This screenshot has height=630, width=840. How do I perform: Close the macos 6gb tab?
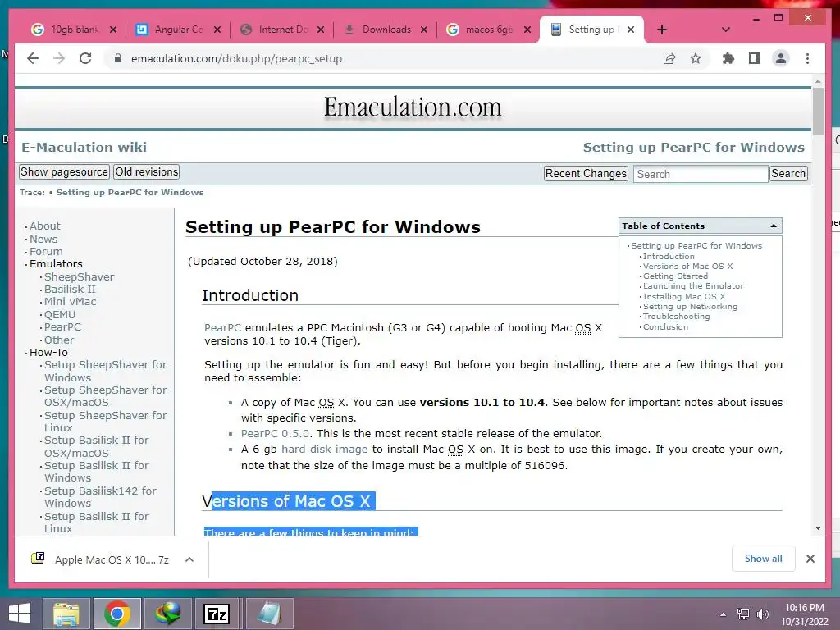click(527, 30)
